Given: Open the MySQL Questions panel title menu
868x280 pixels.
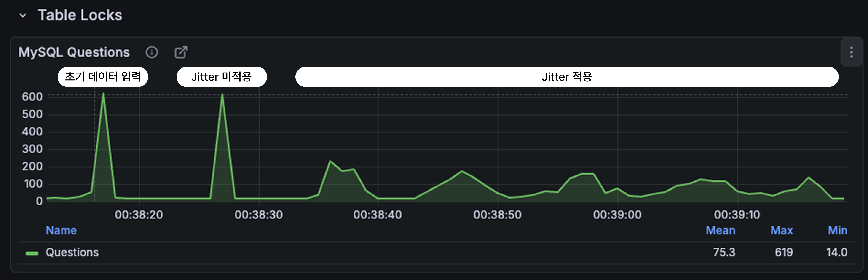Looking at the screenshot, I should pyautogui.click(x=74, y=52).
